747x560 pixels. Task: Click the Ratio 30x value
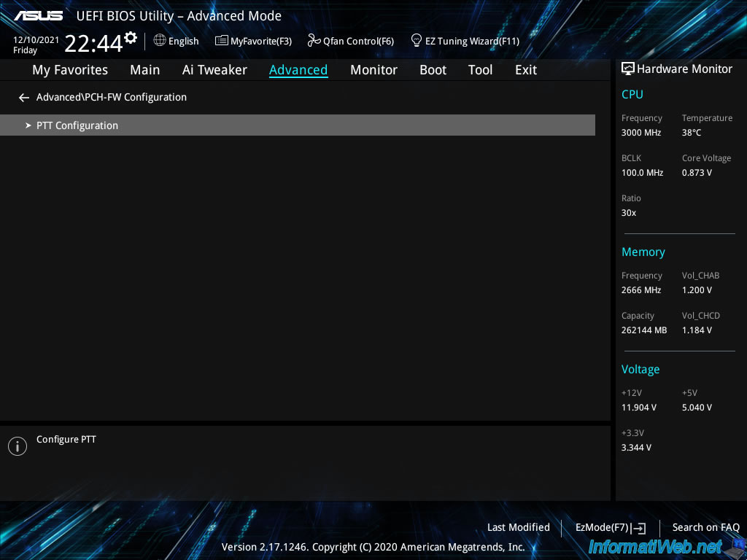(628, 213)
